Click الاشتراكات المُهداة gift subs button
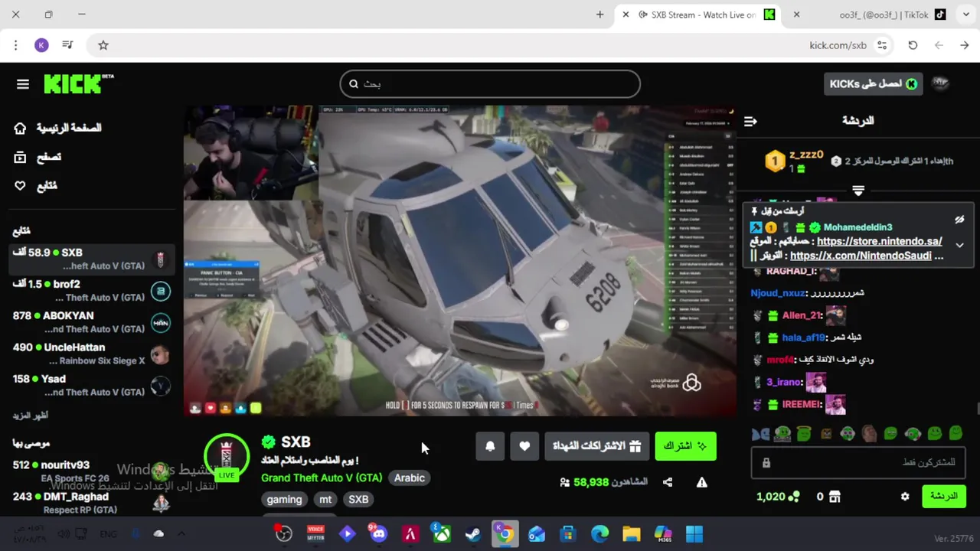 (x=596, y=446)
